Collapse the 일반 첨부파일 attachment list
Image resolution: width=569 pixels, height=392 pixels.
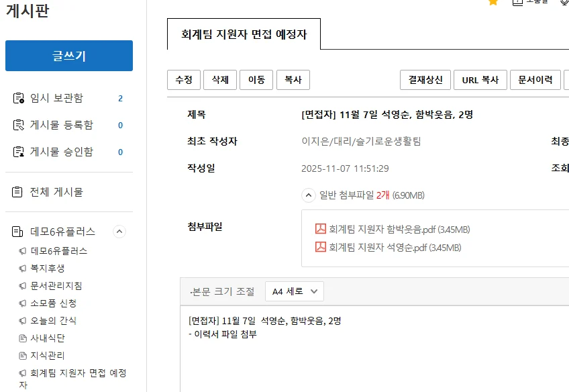coord(308,195)
